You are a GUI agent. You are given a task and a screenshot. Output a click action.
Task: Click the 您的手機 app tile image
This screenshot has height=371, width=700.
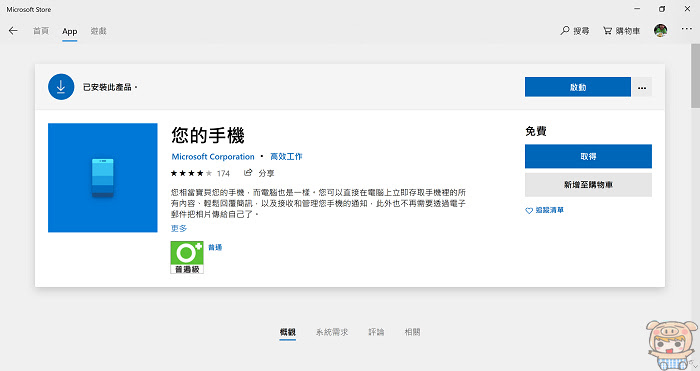click(103, 178)
